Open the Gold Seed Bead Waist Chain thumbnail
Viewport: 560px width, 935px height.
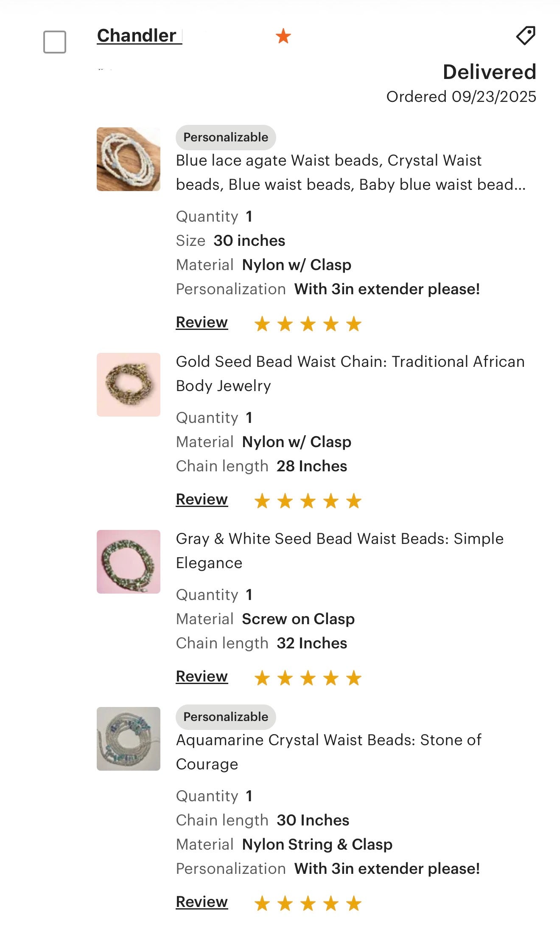click(128, 385)
